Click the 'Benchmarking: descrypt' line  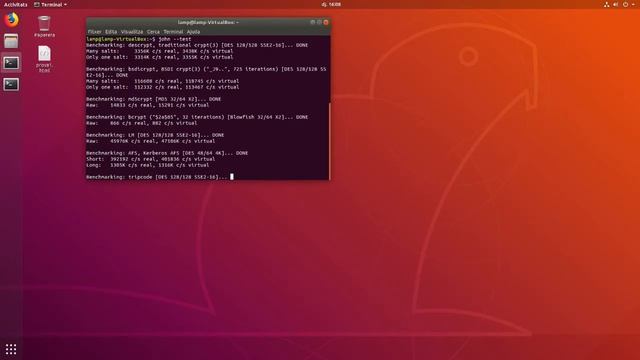tap(197, 45)
